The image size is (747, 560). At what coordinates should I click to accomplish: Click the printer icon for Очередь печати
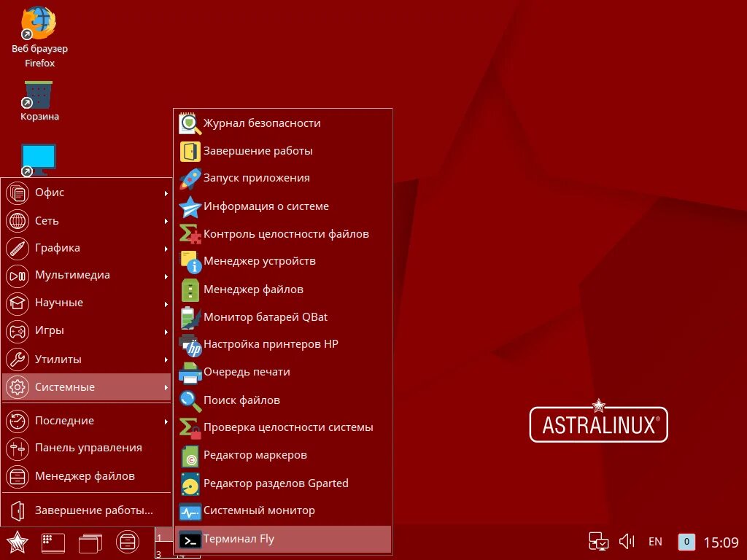(x=190, y=373)
